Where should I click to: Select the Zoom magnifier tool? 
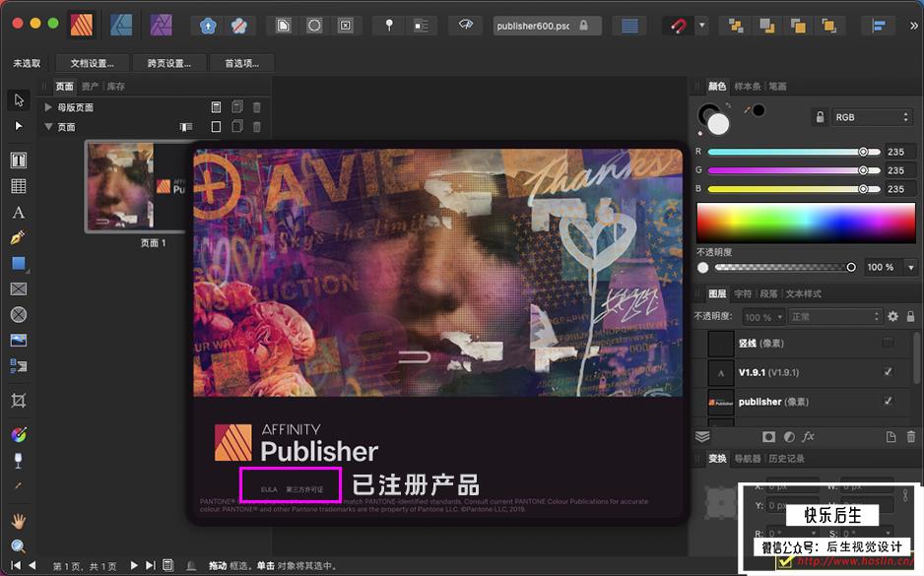pos(19,545)
